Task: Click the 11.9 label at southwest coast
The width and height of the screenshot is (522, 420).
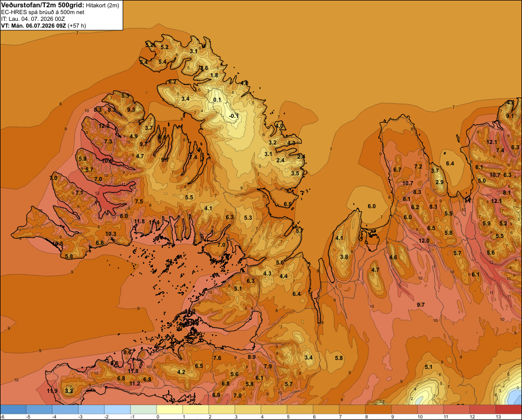Action: [52, 391]
